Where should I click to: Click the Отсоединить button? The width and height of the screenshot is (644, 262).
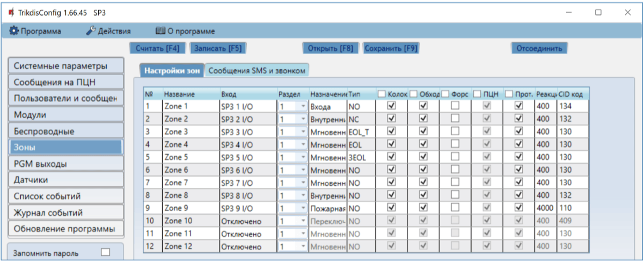tap(539, 48)
